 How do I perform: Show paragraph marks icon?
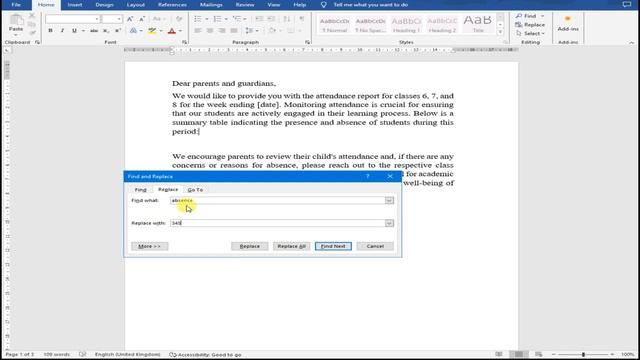[302, 19]
